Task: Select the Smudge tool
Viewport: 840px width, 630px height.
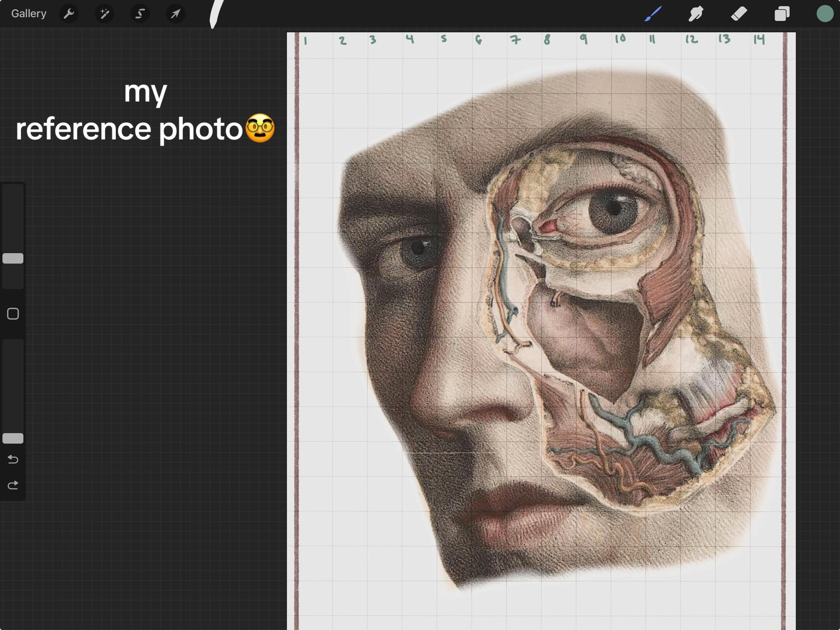Action: tap(696, 14)
